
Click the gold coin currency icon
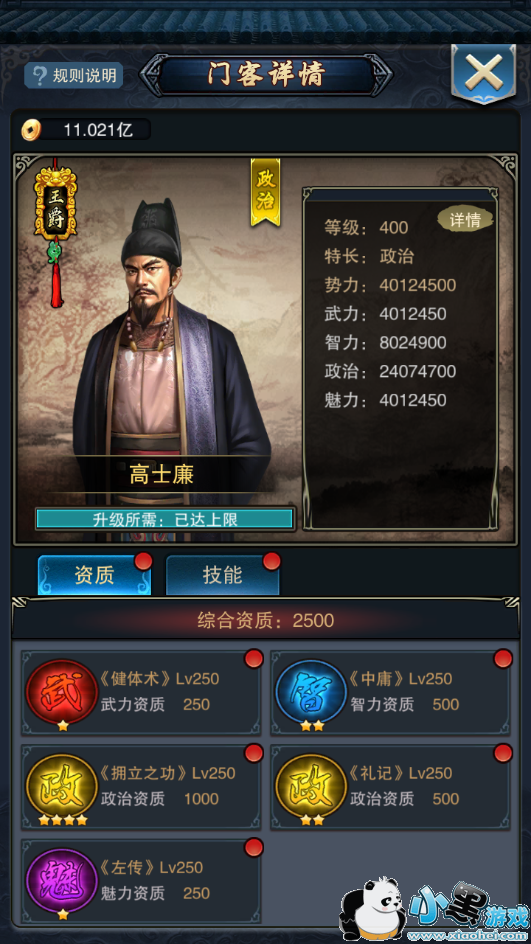(31, 129)
